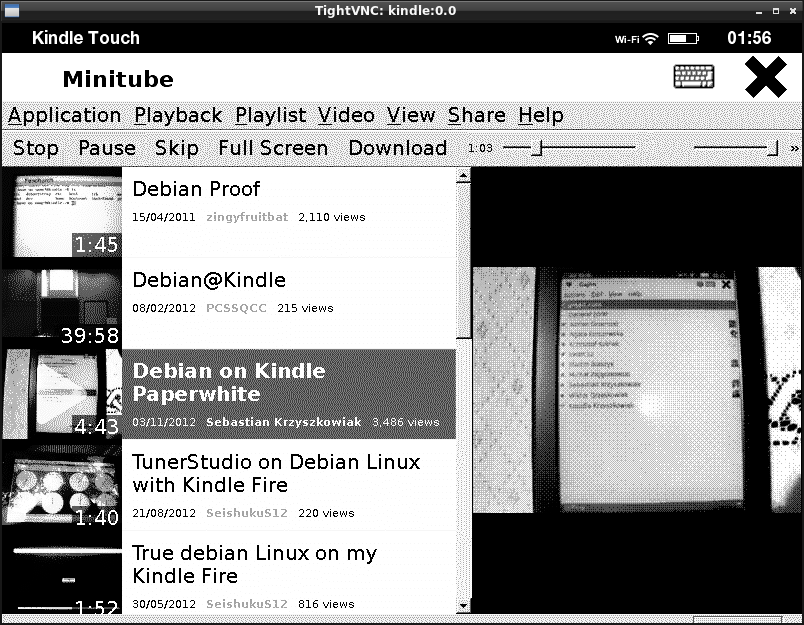
Task: Select Debian on Kindle Paperwhite thumbnail
Action: 62,394
